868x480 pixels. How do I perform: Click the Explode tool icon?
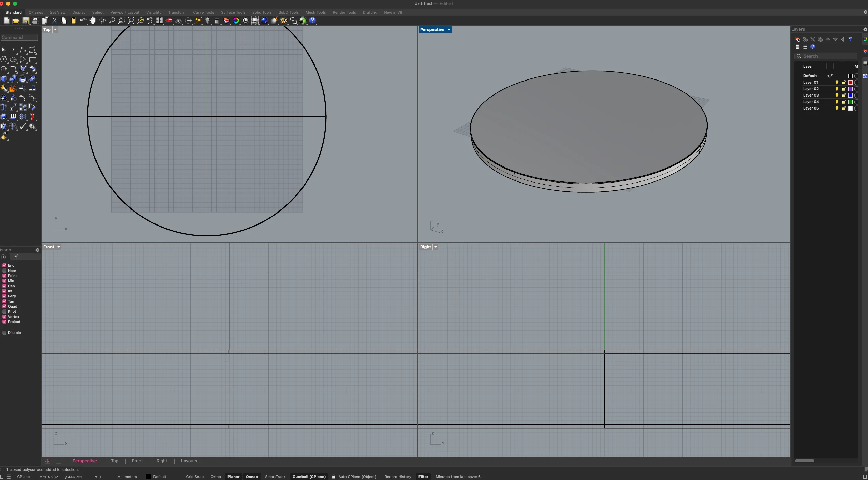[13, 88]
